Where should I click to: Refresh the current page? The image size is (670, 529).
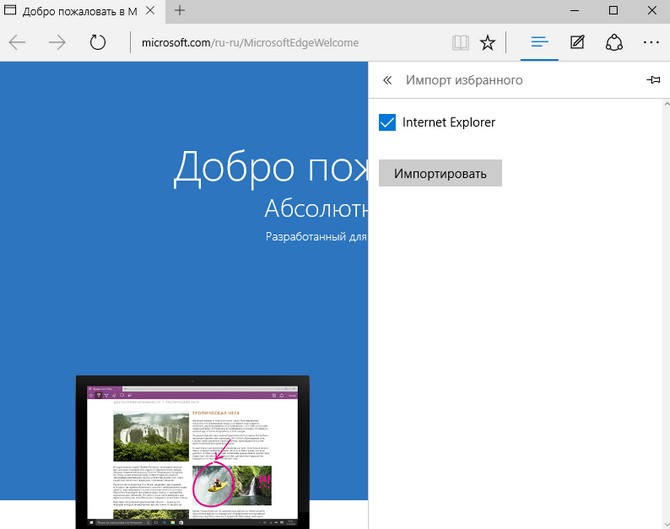click(x=98, y=43)
